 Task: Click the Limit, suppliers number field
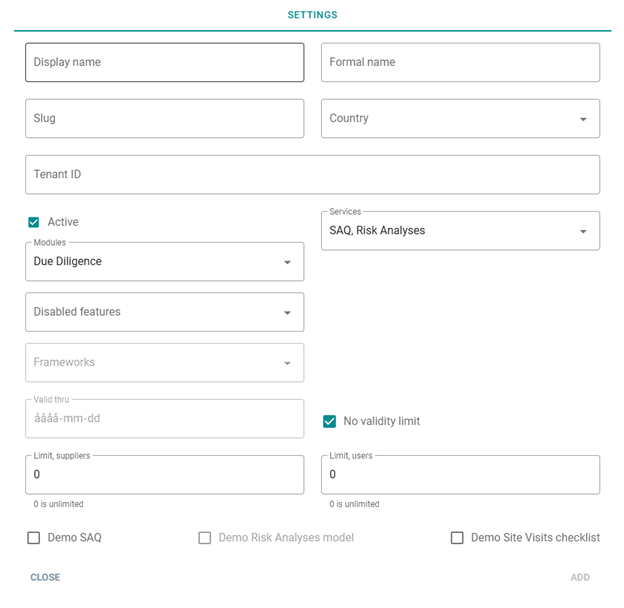click(x=164, y=475)
